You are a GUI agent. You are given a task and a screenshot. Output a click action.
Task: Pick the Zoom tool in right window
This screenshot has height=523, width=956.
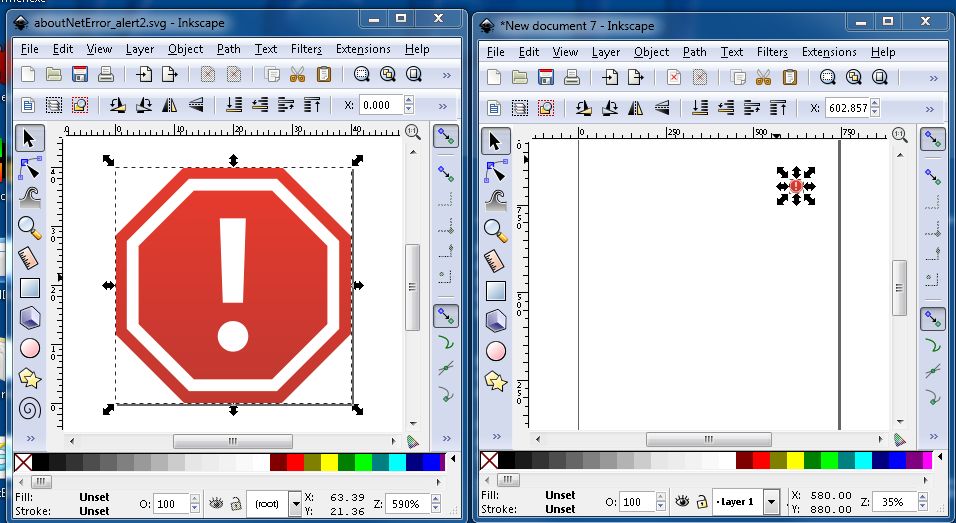click(496, 230)
